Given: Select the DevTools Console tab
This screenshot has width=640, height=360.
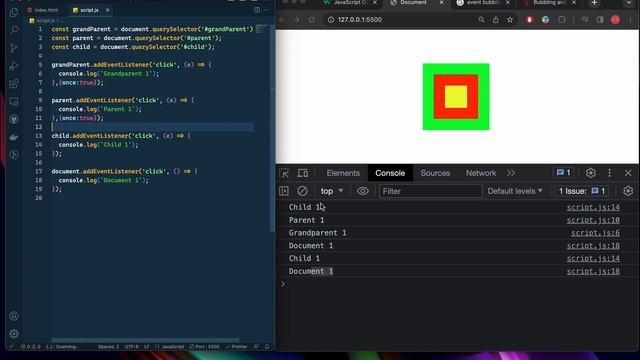Looking at the screenshot, I should [390, 173].
